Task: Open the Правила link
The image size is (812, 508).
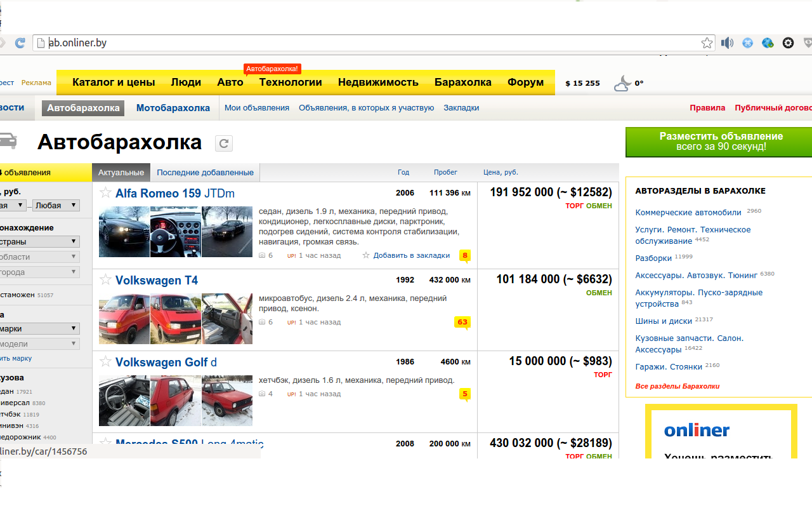Action: [x=707, y=108]
